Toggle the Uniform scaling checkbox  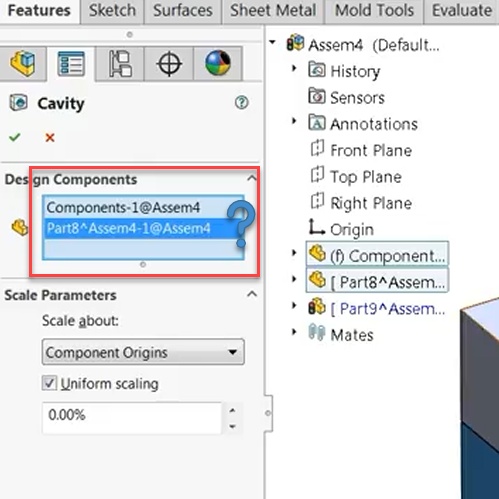(49, 383)
